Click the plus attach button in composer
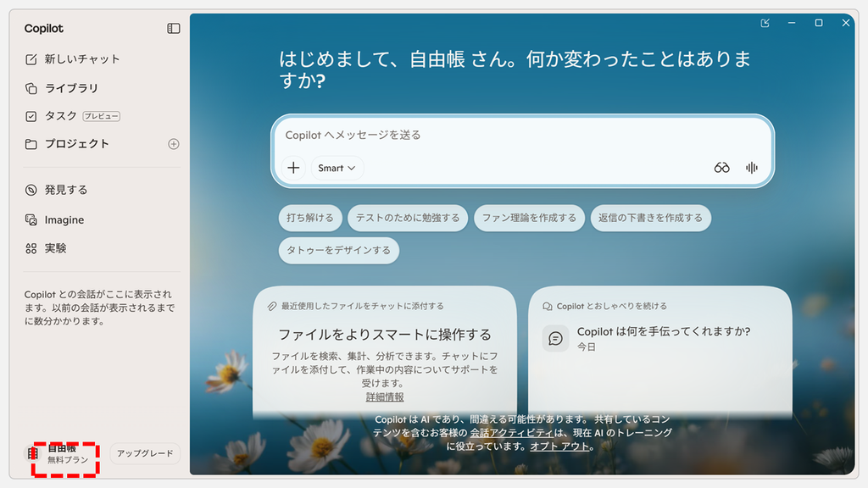 293,168
